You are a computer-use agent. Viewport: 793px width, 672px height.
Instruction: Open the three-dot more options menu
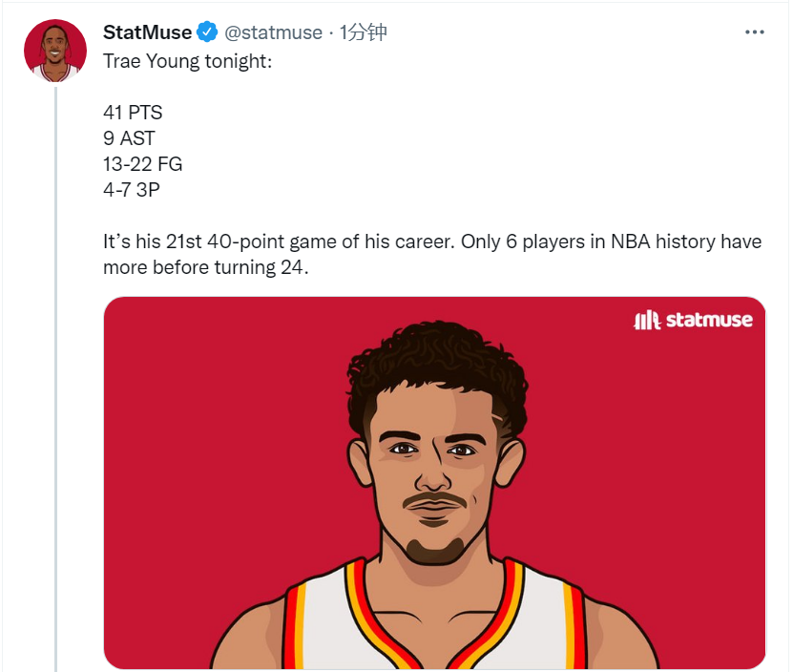pyautogui.click(x=754, y=32)
